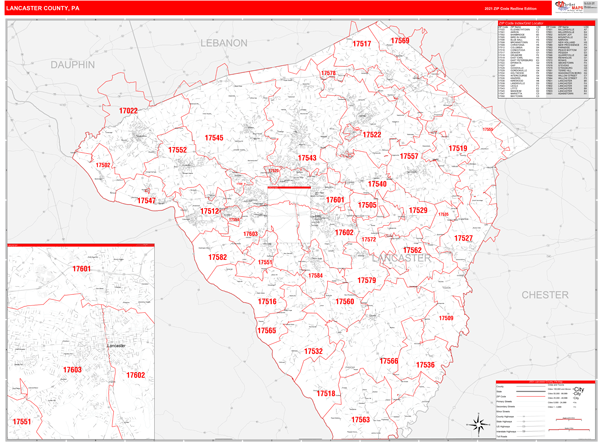This screenshot has width=600, height=442.
Task: Select the DAUPHIN county label
Action: [73, 65]
